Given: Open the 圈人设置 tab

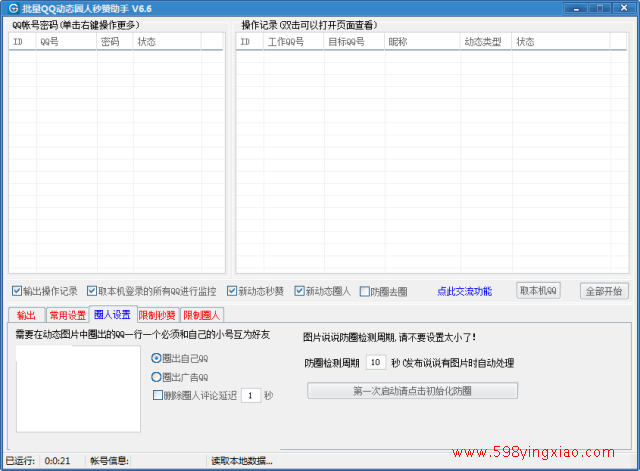Looking at the screenshot, I should tap(112, 314).
